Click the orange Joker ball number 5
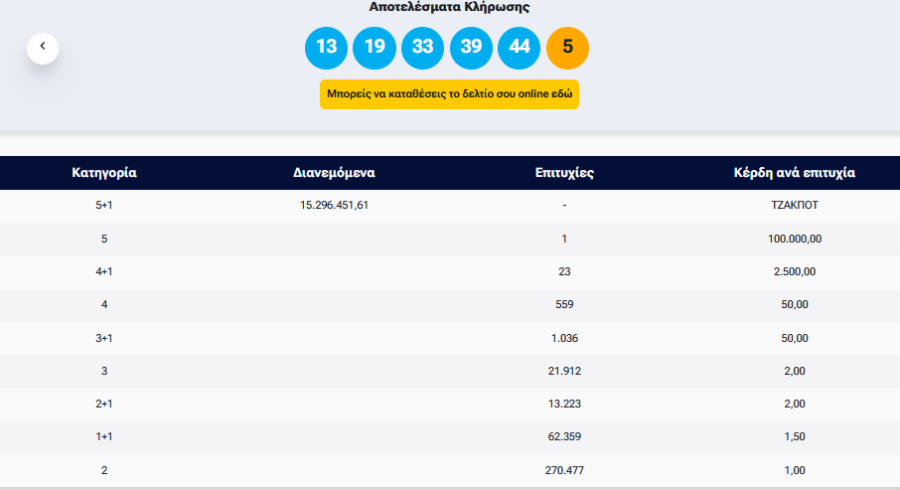Image resolution: width=900 pixels, height=490 pixels. click(x=568, y=47)
